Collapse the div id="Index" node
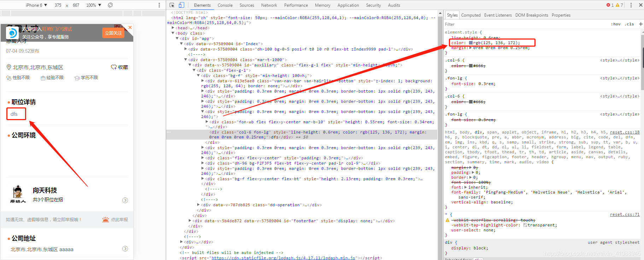Screen dimensions: 644x260 coord(181,44)
